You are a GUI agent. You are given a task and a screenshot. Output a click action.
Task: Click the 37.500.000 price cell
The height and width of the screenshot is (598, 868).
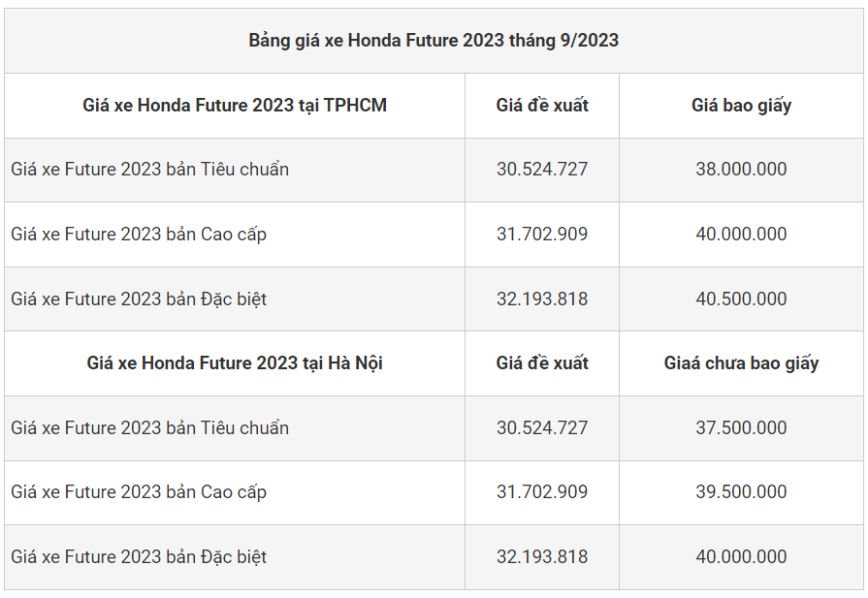(x=741, y=427)
